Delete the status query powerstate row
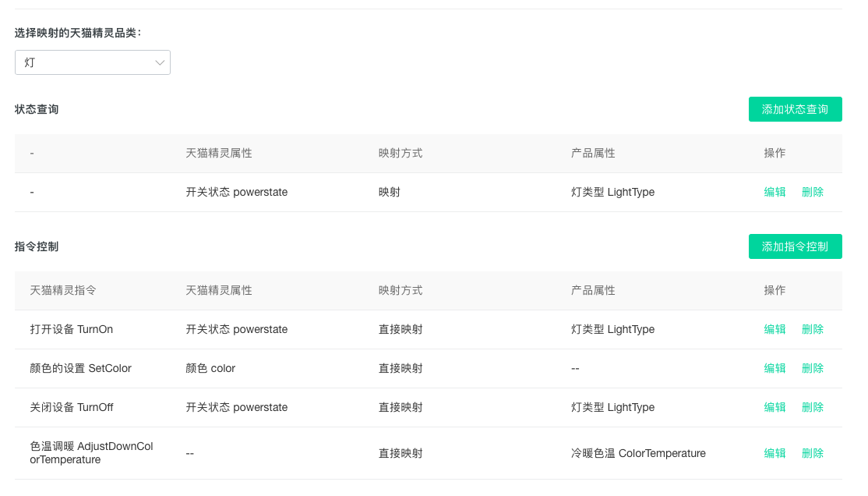This screenshot has width=868, height=496. point(812,193)
